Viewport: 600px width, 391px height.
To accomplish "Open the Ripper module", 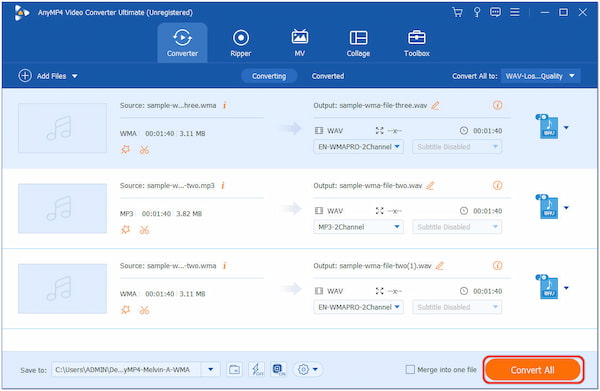I will tap(240, 43).
